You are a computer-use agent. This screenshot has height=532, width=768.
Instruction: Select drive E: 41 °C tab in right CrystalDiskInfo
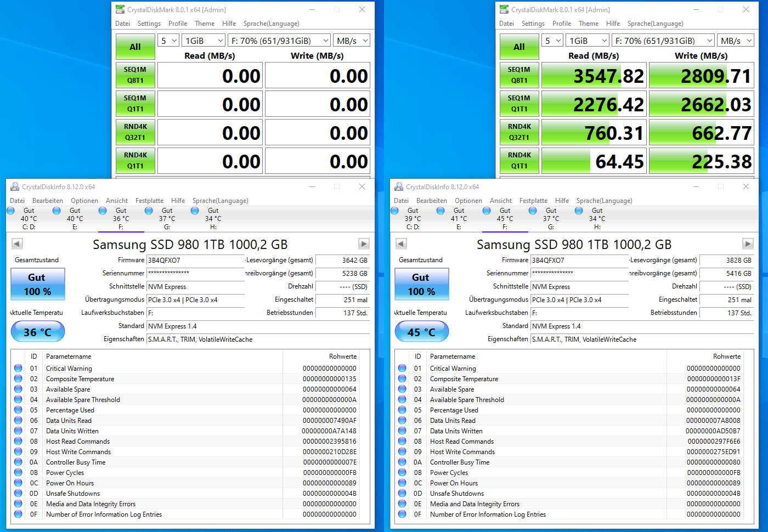(459, 218)
